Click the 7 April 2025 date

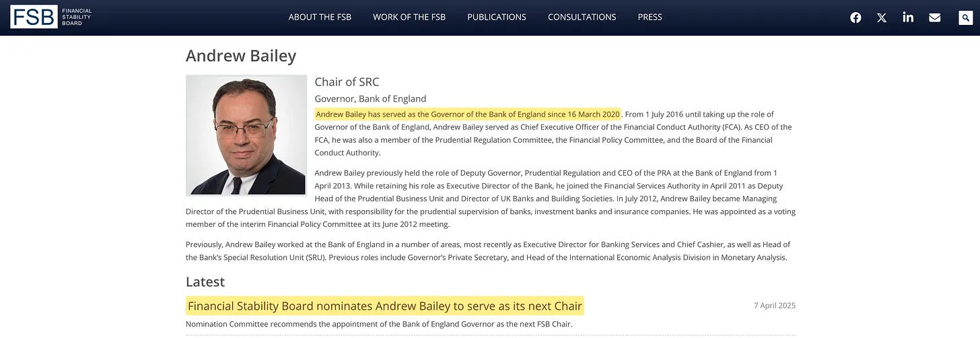(774, 306)
